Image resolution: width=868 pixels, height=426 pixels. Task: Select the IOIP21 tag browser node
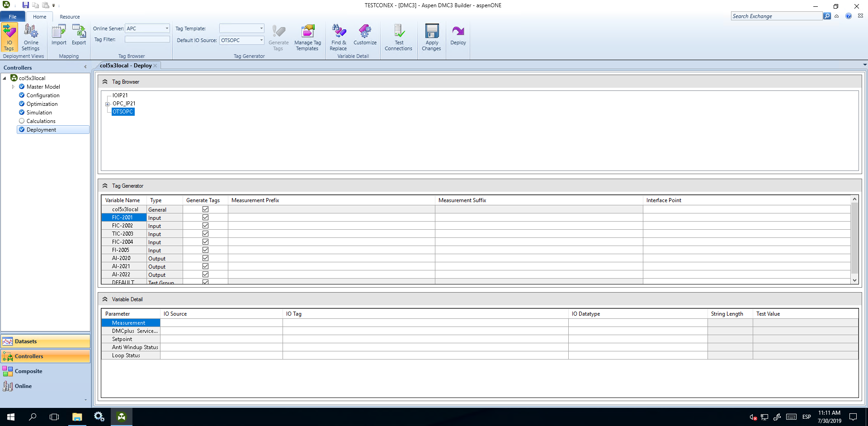pyautogui.click(x=120, y=95)
